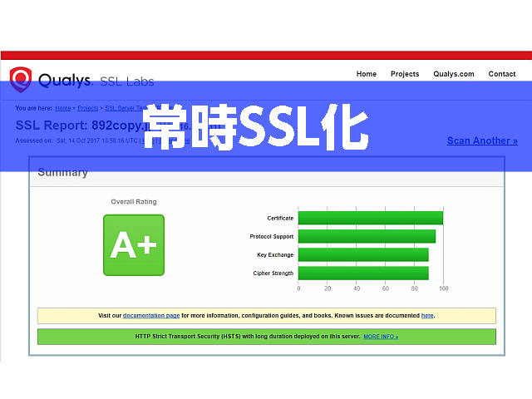Viewport: 532px width, 399px height.
Task: Go to Qualys.com from the top menu
Action: click(454, 74)
